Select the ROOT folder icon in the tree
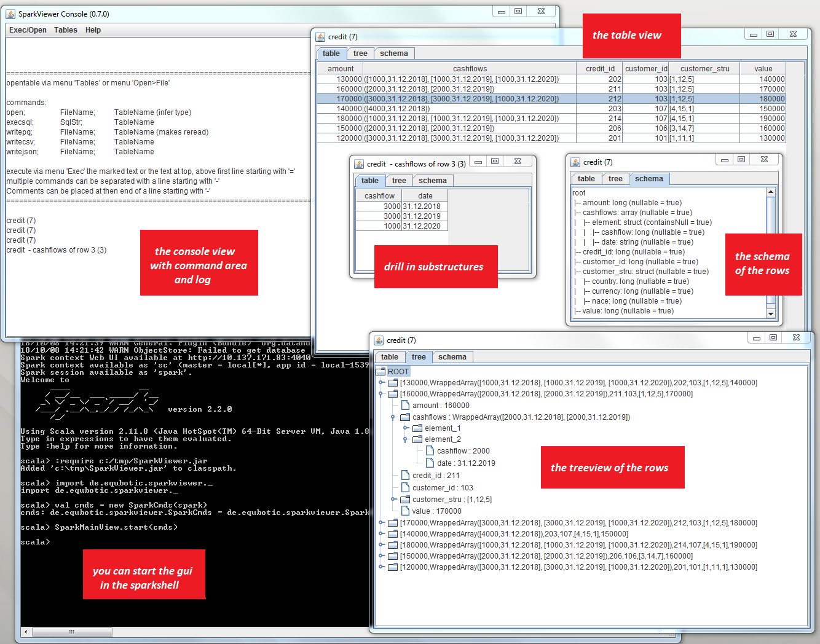This screenshot has height=644, width=820. pyautogui.click(x=380, y=372)
